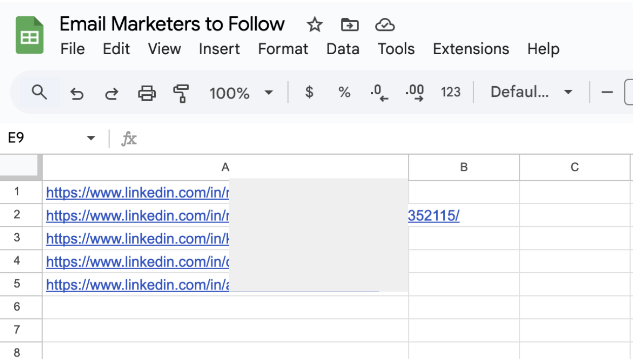This screenshot has height=364, width=634.
Task: Open the Edit menu
Action: coord(116,49)
